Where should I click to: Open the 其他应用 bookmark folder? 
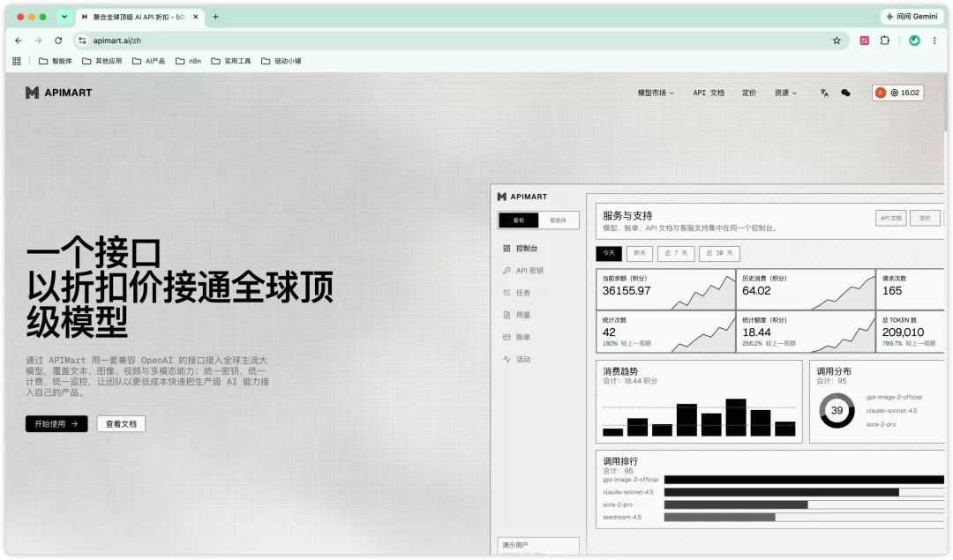[x=102, y=61]
